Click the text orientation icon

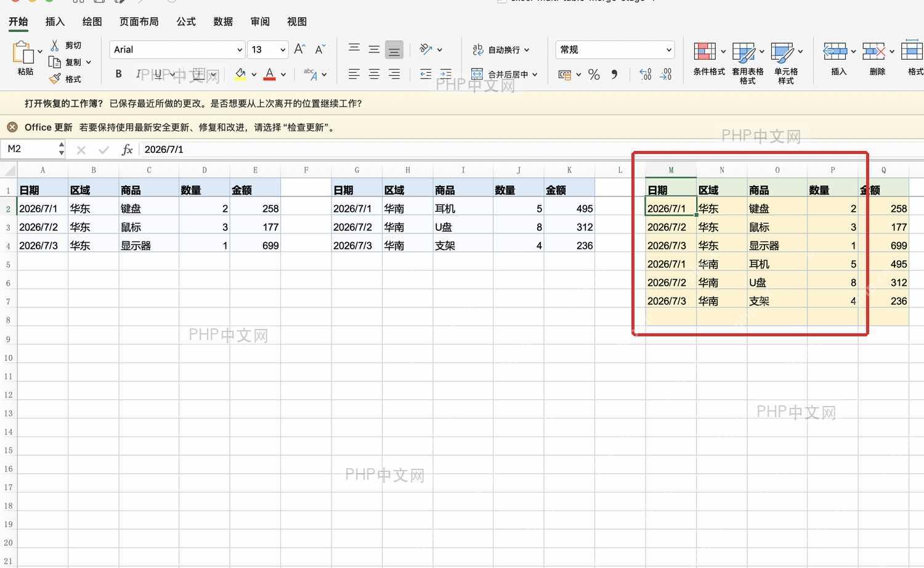tap(426, 49)
